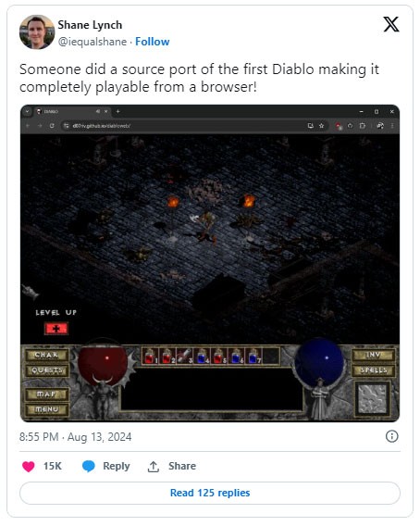The width and height of the screenshot is (420, 526).
Task: Open the CHAR panel in Diablo
Action: pos(46,356)
